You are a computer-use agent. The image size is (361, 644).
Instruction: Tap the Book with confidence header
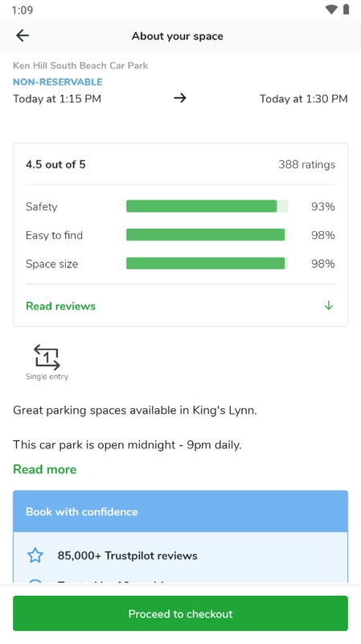click(180, 511)
